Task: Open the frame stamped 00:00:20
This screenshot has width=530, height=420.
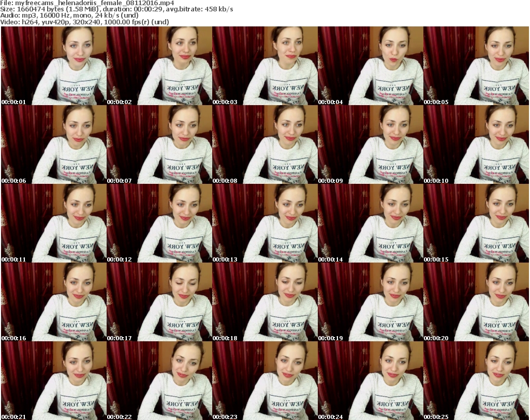Action: pyautogui.click(x=476, y=302)
